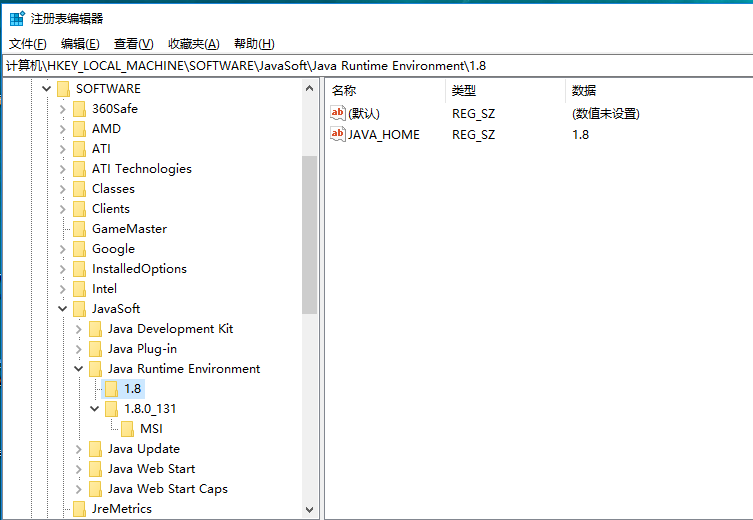This screenshot has height=520, width=753.
Task: Click the JAVA_HOME string value icon
Action: coord(338,134)
